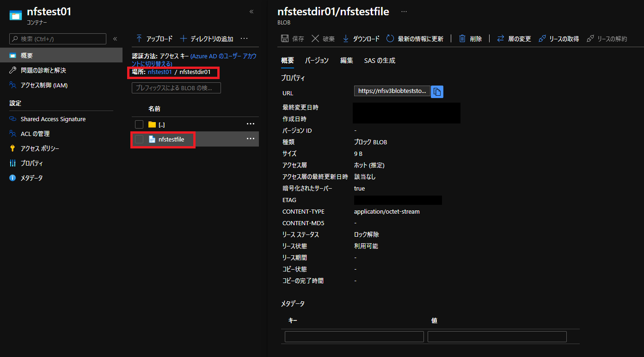Open the ellipsis menu for the [..] row

click(x=251, y=124)
